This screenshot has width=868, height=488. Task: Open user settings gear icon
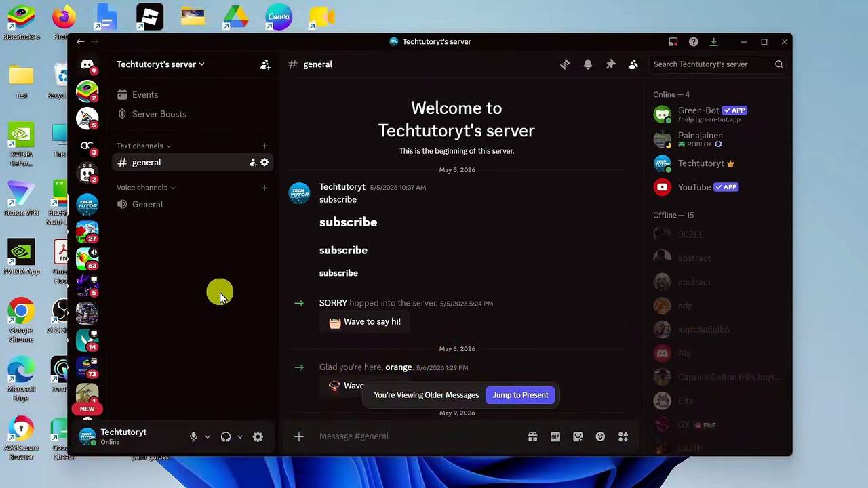[258, 437]
